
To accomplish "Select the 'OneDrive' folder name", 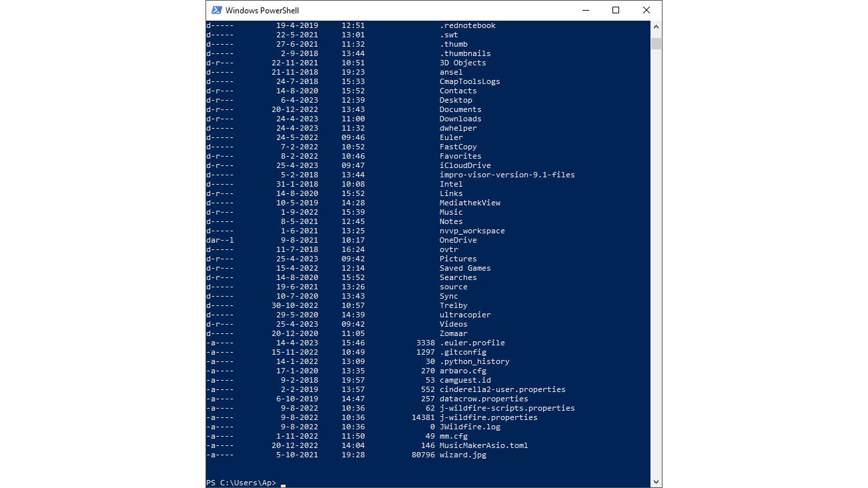I will click(458, 240).
